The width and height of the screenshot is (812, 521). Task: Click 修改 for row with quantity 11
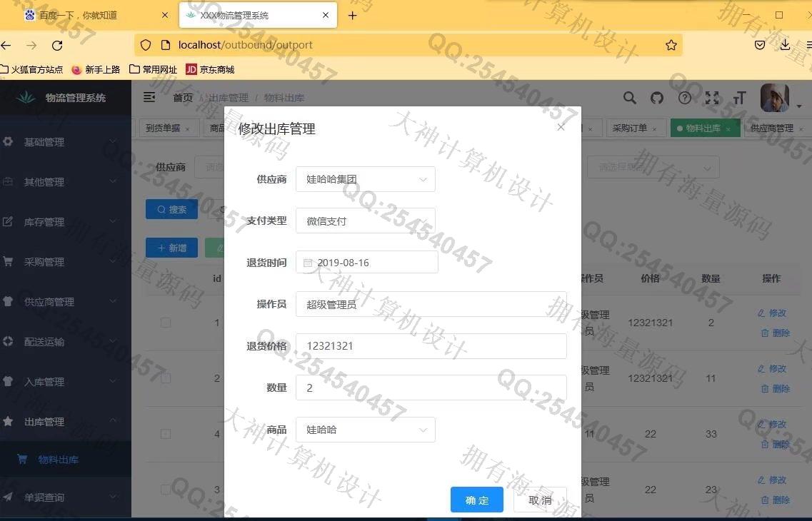(772, 369)
